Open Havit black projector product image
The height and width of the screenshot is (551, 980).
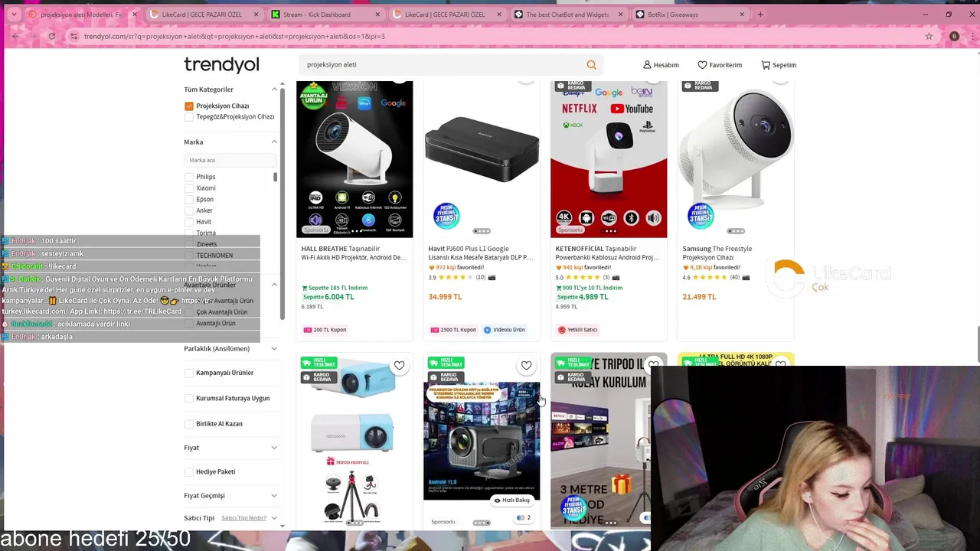[482, 159]
